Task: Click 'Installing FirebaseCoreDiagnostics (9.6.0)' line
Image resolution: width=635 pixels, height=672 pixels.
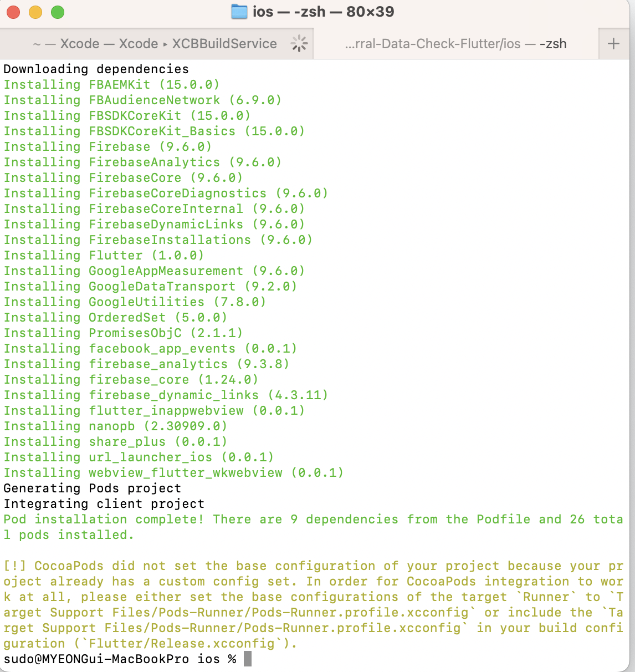Action: tap(166, 194)
